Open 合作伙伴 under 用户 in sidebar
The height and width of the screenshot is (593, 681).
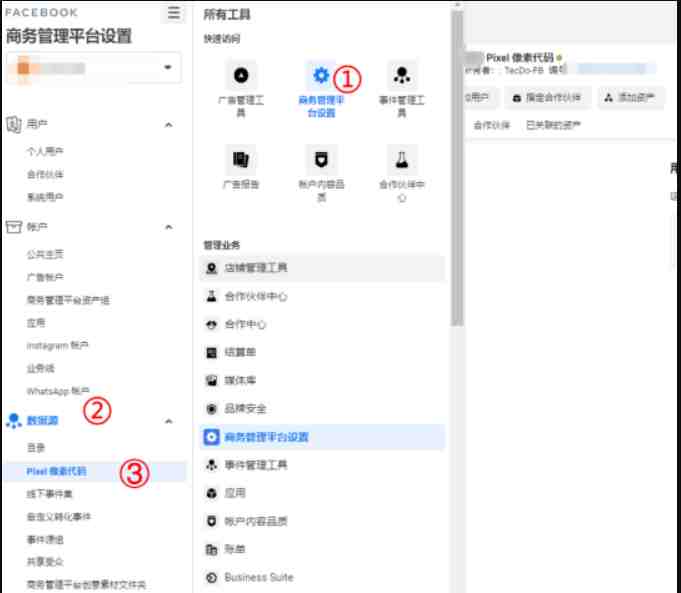click(45, 174)
